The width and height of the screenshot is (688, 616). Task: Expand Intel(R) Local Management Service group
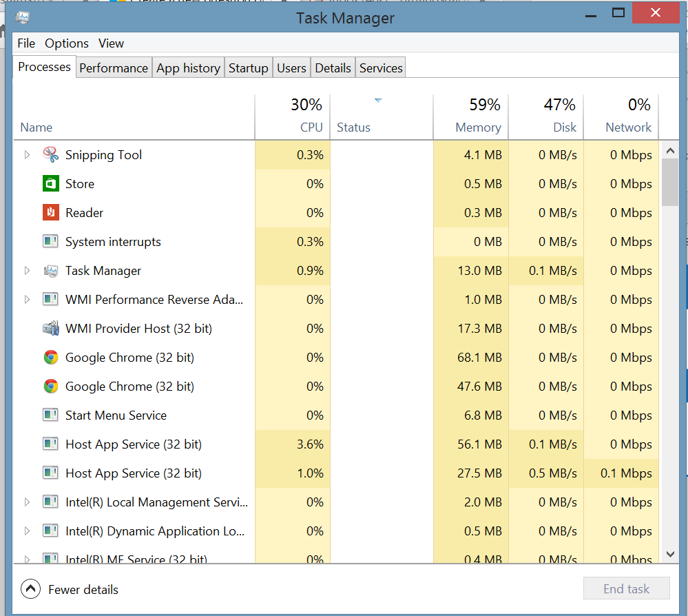27,502
